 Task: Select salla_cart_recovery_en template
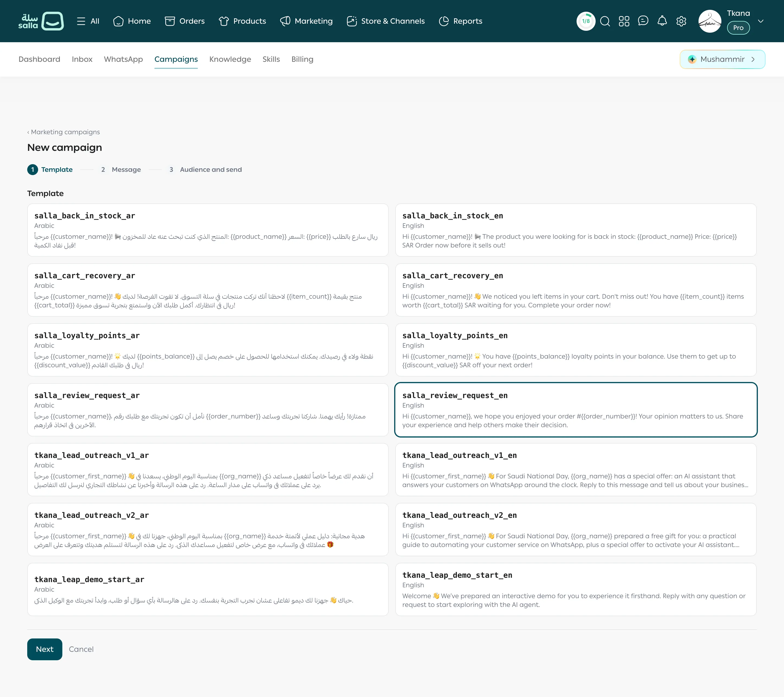coord(576,290)
